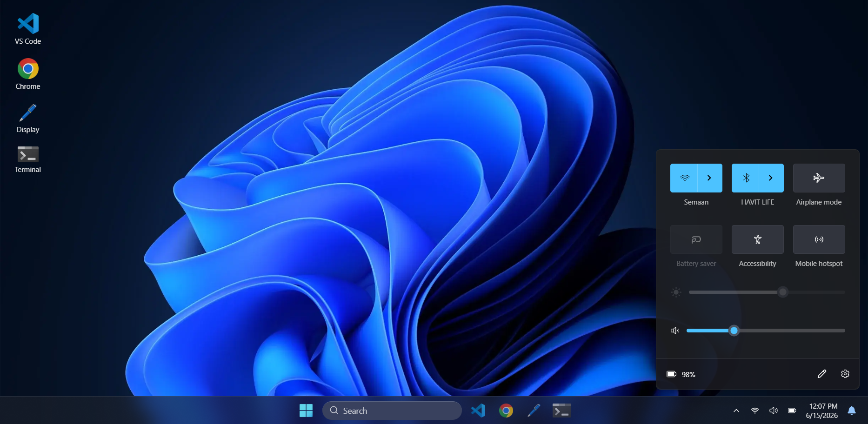Click the edit quick settings pencil icon
This screenshot has width=868, height=424.
click(822, 374)
